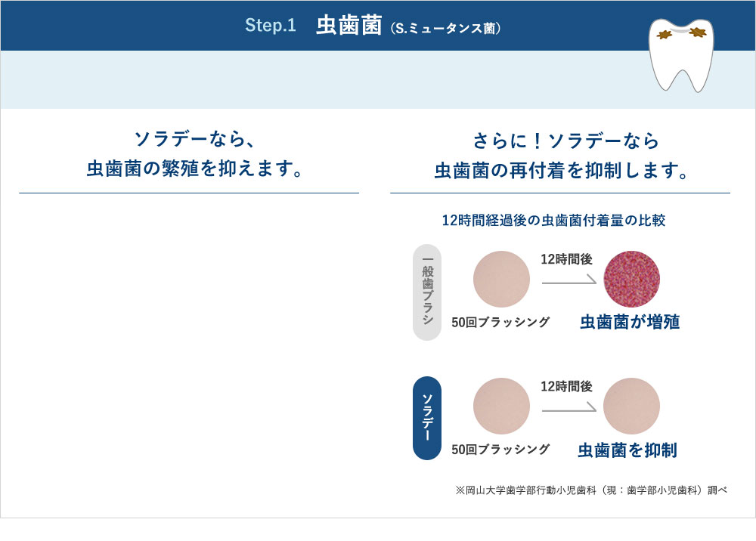
Task: Click the red bacteria-covered circle
Action: [x=631, y=279]
